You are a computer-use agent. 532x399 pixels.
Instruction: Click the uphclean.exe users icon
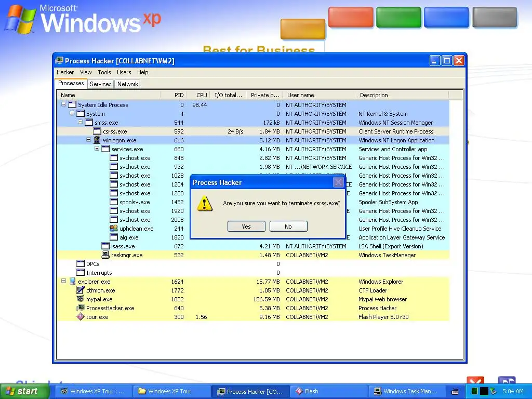coord(114,229)
